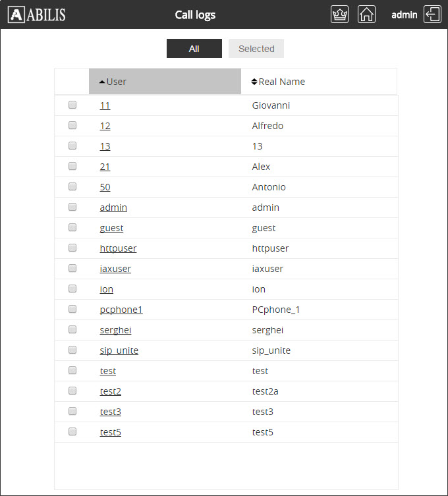Open the sip_unite user link

click(119, 350)
